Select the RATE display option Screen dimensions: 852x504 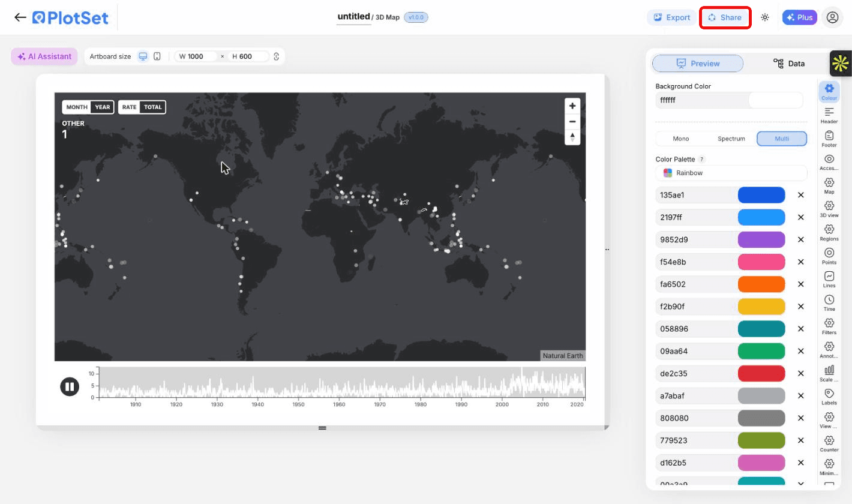point(129,107)
